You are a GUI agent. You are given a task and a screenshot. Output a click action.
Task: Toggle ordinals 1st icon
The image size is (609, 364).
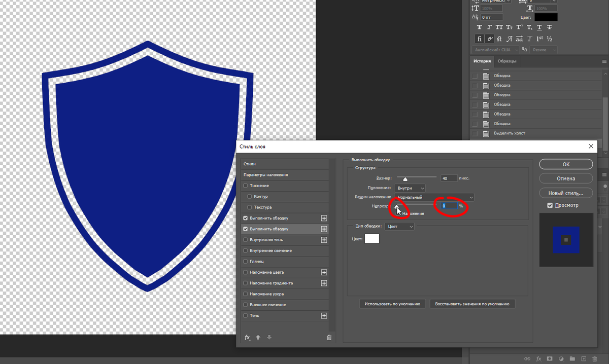point(540,39)
